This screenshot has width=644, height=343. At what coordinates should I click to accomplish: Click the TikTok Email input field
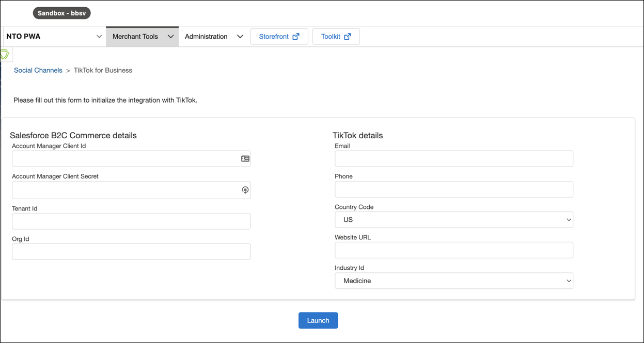454,159
